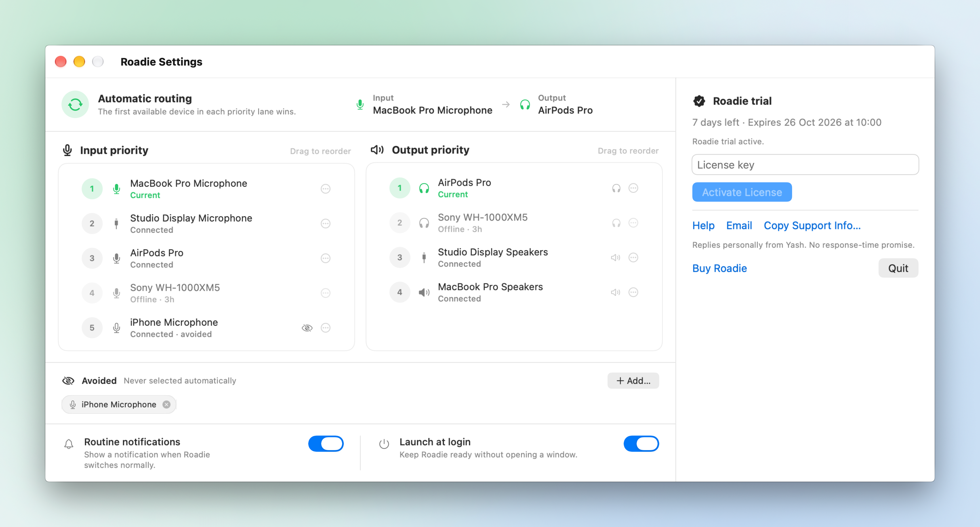
Task: Open more options for MacBook Pro Speakers
Action: pos(633,292)
